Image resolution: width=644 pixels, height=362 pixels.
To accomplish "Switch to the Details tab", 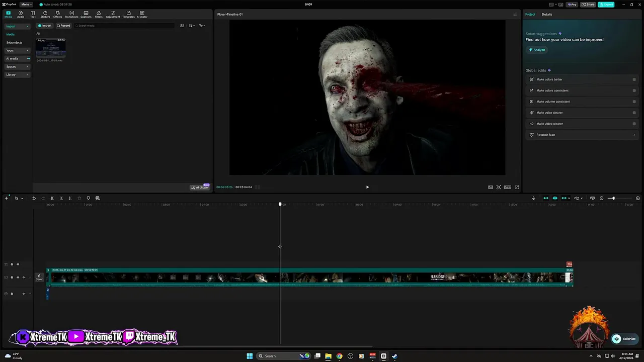I will (x=547, y=14).
